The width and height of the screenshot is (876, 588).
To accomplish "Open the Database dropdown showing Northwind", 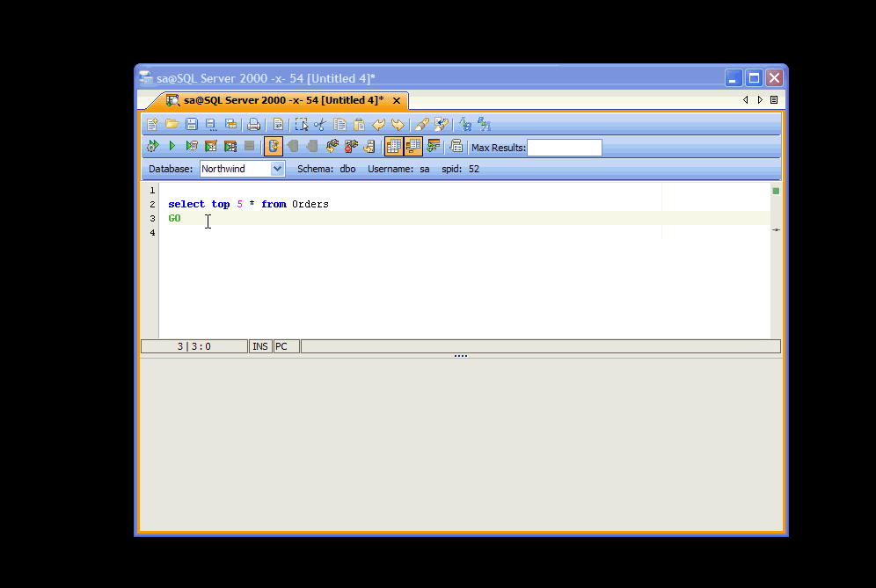I will [277, 169].
